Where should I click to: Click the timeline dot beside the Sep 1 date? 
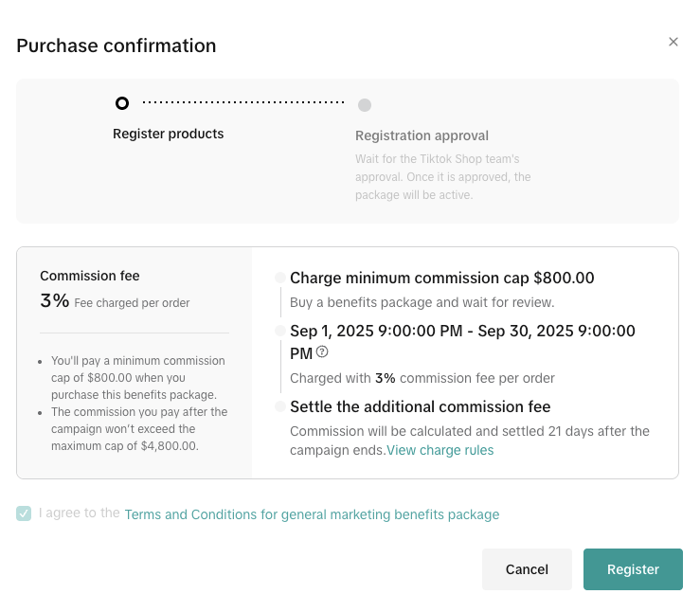tap(280, 331)
